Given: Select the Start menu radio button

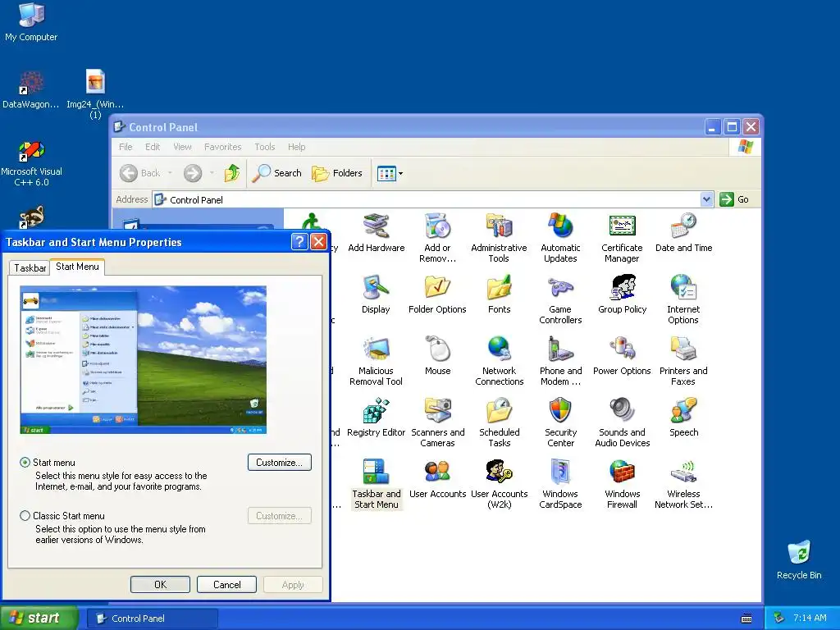Looking at the screenshot, I should [x=25, y=463].
